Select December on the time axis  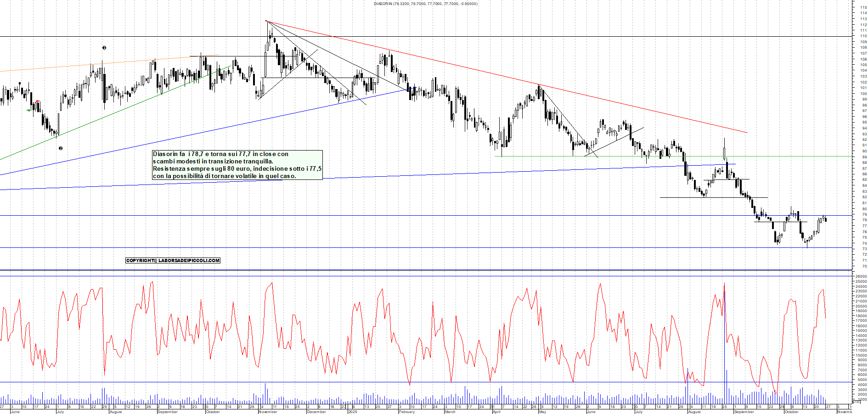click(316, 412)
